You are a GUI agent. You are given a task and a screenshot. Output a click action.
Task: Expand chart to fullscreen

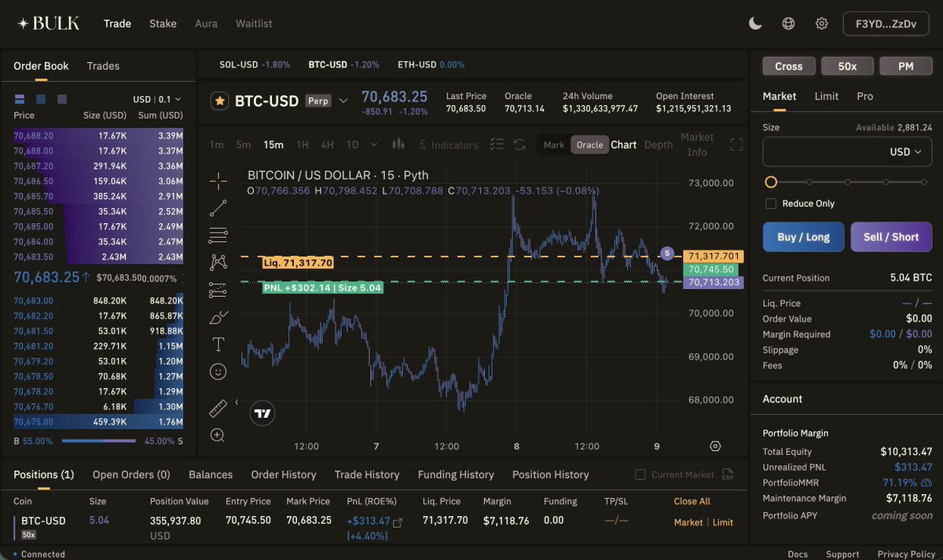(736, 145)
